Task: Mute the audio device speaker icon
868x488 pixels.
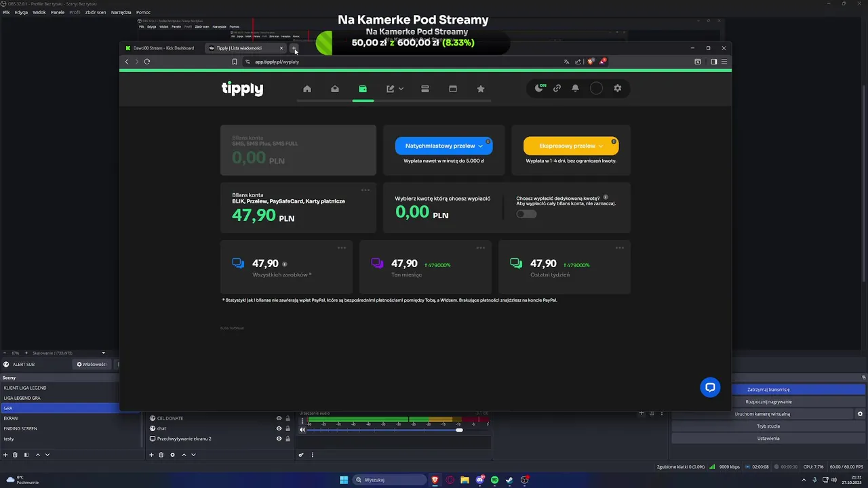Action: coord(302,430)
